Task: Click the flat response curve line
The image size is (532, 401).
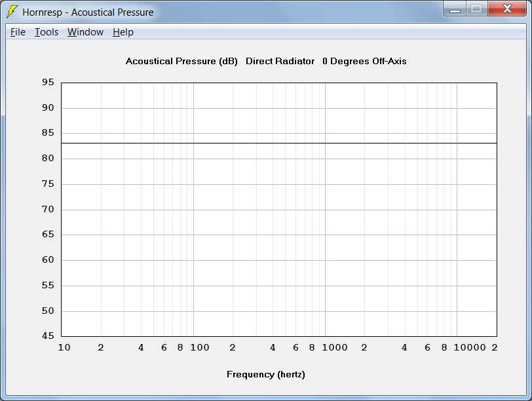Action: (279, 143)
